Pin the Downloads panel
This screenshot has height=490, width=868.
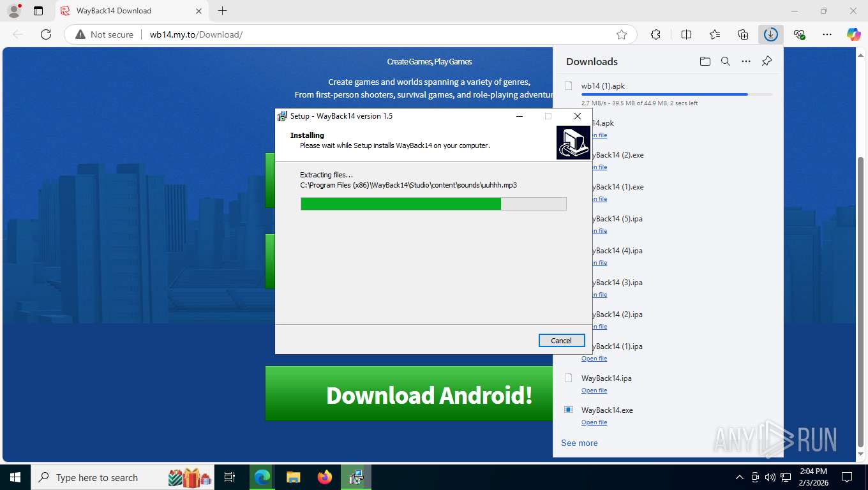coord(767,61)
